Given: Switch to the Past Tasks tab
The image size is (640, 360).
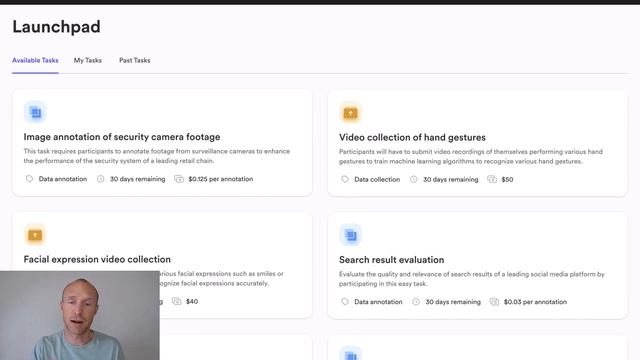Looking at the screenshot, I should click(135, 60).
